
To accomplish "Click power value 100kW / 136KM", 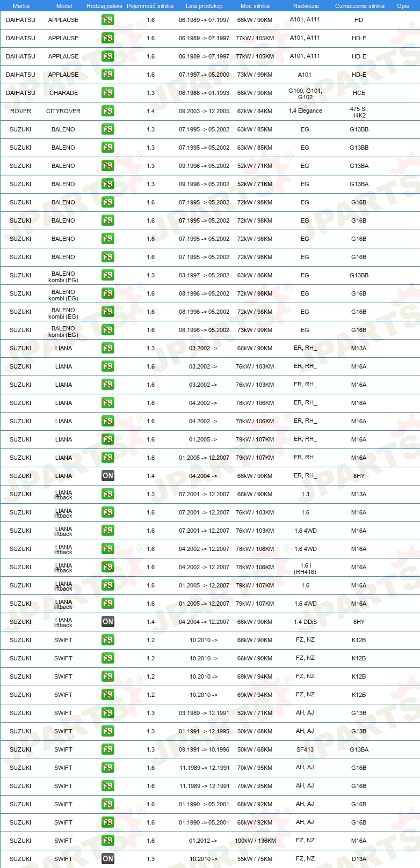I will (x=255, y=841).
